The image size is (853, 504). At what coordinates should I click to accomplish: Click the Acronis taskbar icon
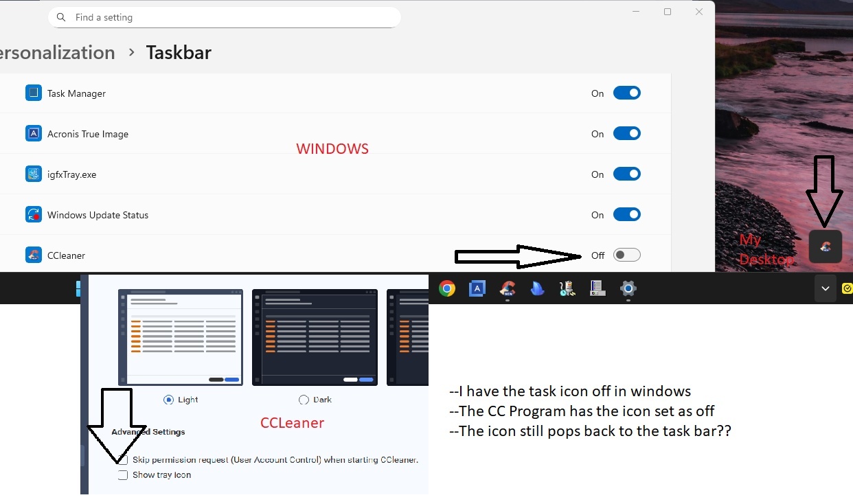[477, 289]
